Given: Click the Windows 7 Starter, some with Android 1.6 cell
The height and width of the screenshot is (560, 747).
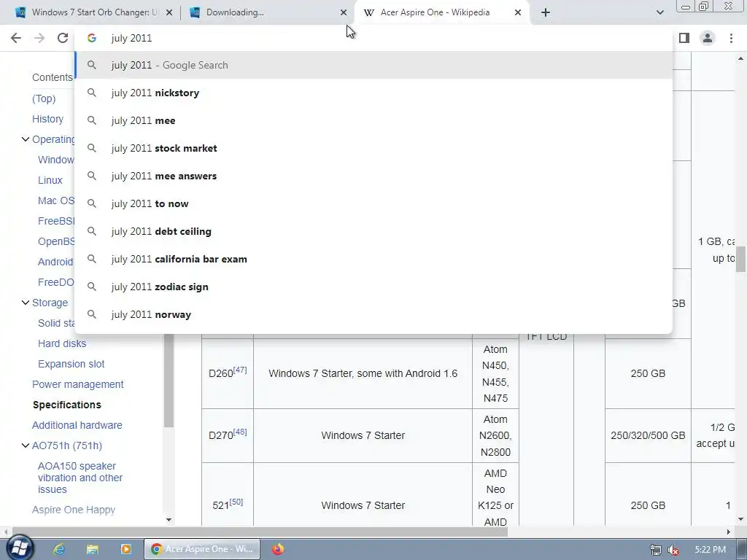Looking at the screenshot, I should (x=363, y=374).
